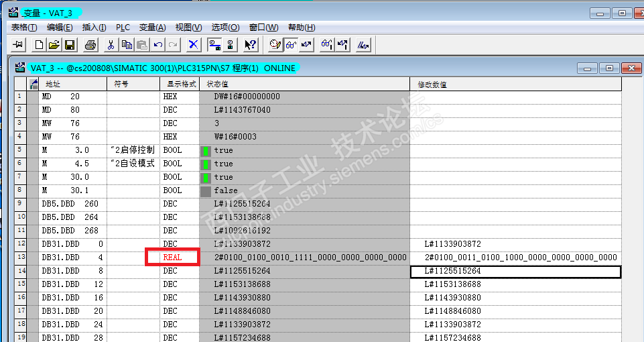The height and width of the screenshot is (342, 644).
Task: Select address M 3.0 cell
Action: click(x=72, y=150)
